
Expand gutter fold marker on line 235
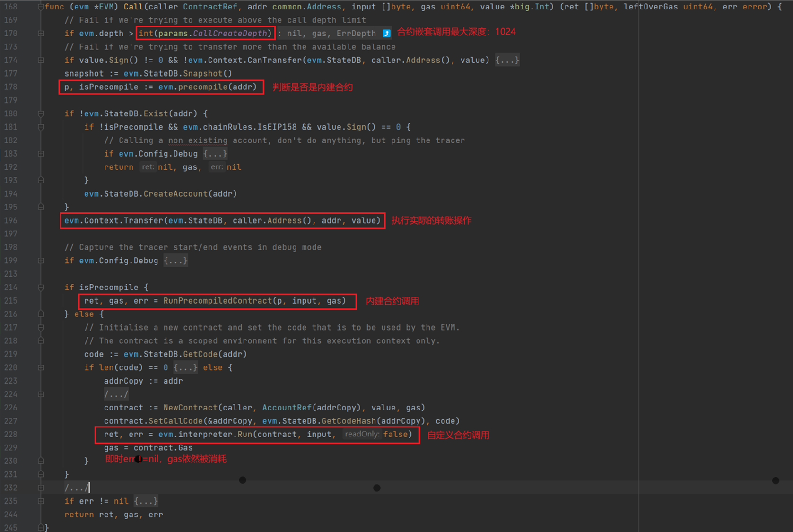[x=41, y=501]
